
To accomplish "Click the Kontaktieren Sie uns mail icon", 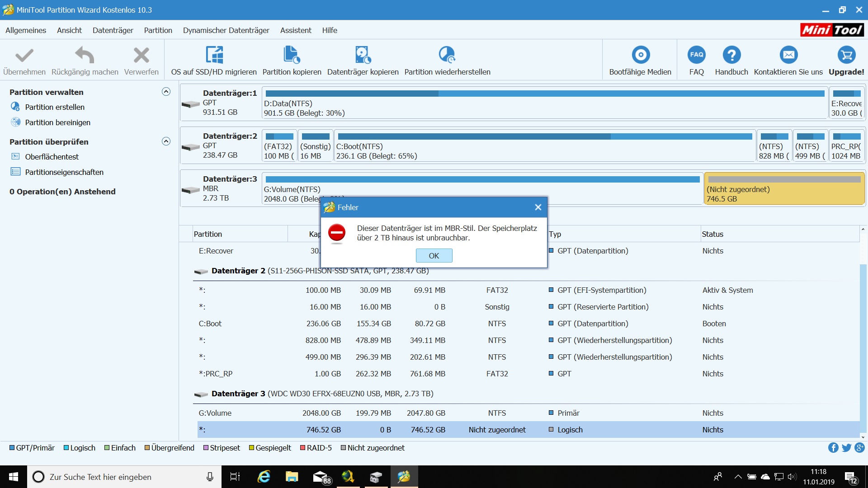I will (x=788, y=55).
